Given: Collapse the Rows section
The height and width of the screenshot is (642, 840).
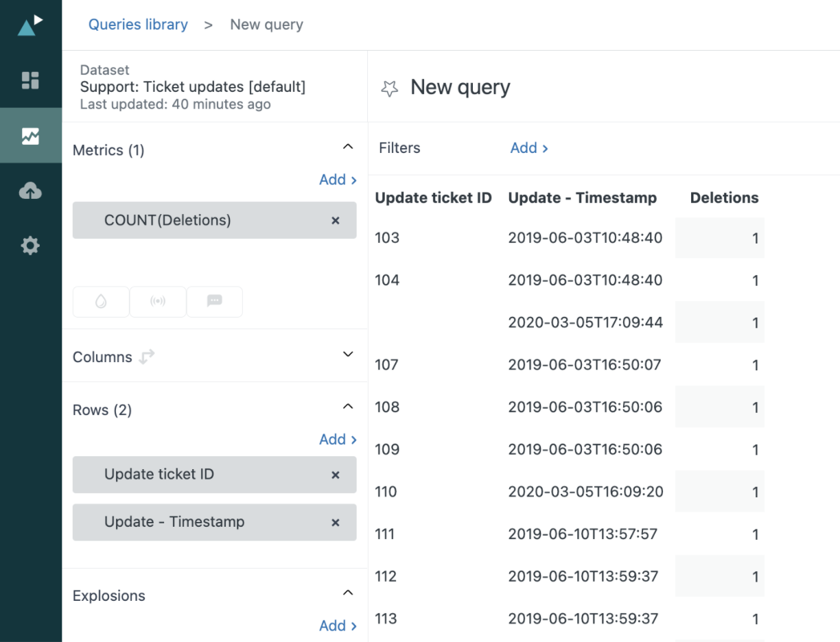Looking at the screenshot, I should (348, 407).
